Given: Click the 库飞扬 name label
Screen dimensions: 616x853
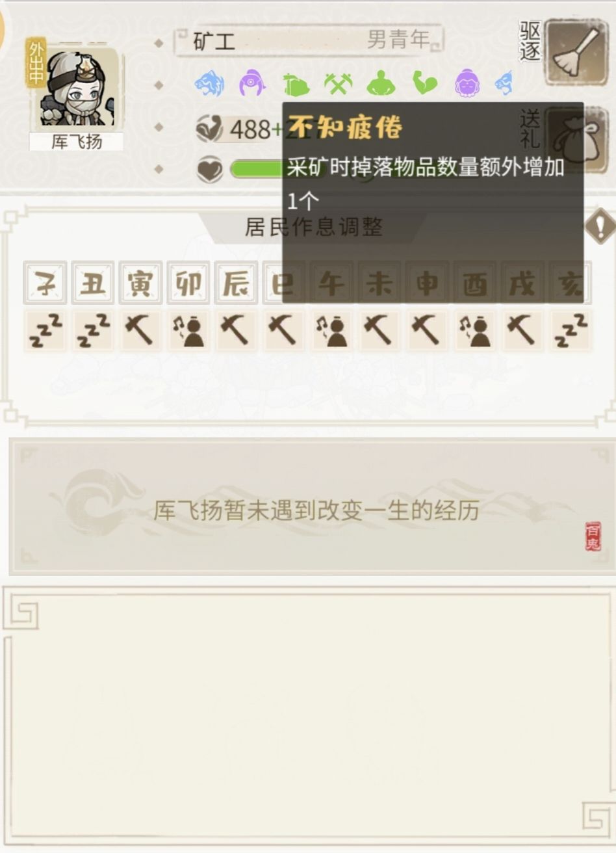Looking at the screenshot, I should (x=77, y=142).
